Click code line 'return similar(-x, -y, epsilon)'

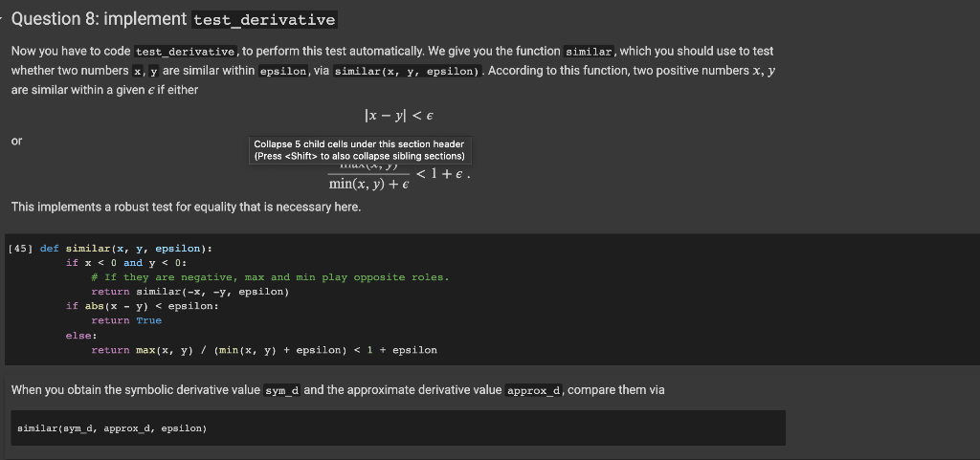click(190, 292)
